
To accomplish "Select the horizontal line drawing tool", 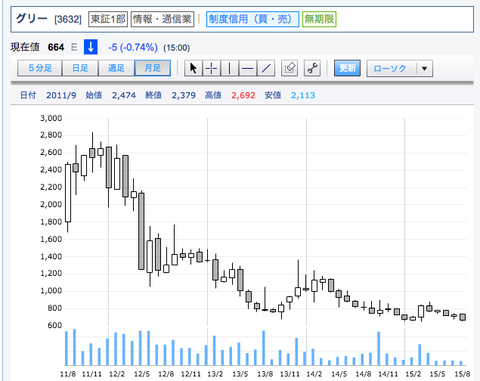I will pyautogui.click(x=247, y=68).
